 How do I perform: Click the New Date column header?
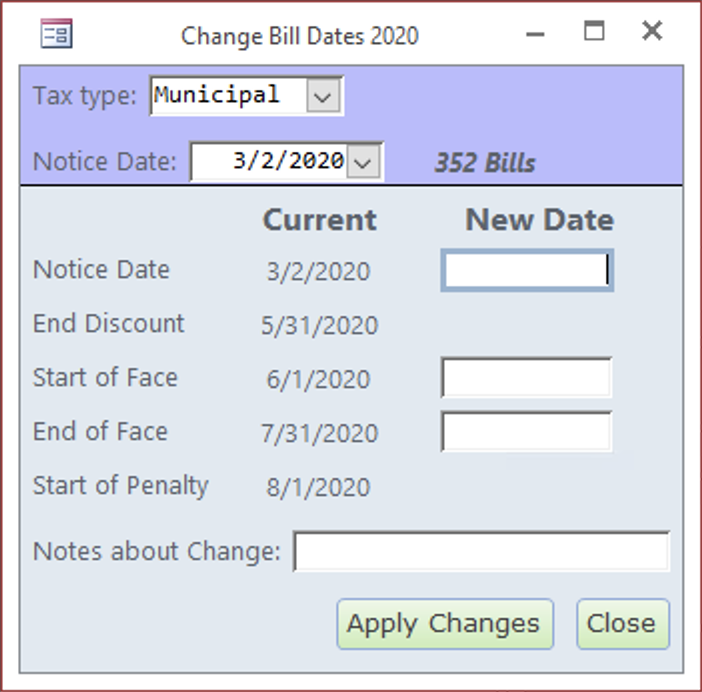pyautogui.click(x=539, y=220)
